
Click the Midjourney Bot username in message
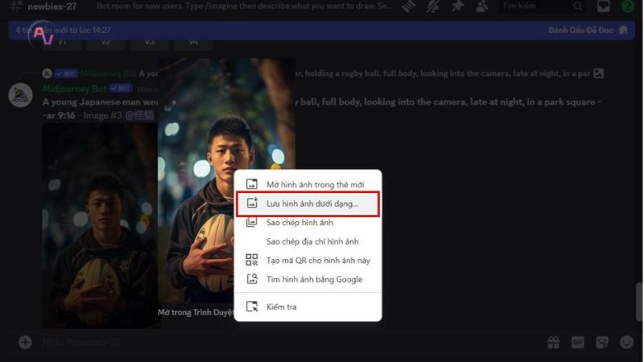click(x=74, y=88)
